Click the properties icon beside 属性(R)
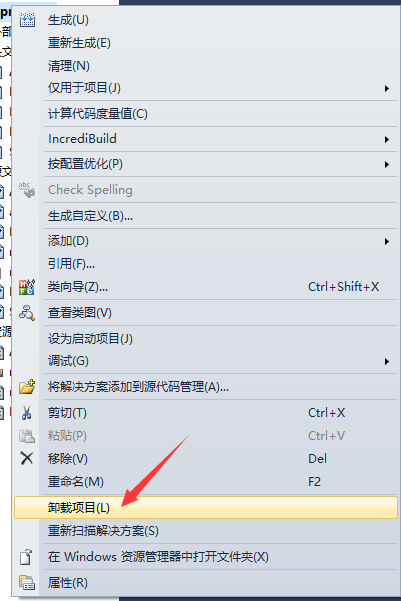This screenshot has height=601, width=401. tap(27, 583)
